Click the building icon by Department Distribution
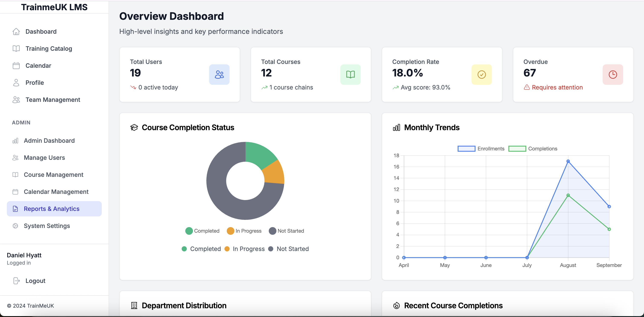The image size is (644, 317). click(x=134, y=305)
